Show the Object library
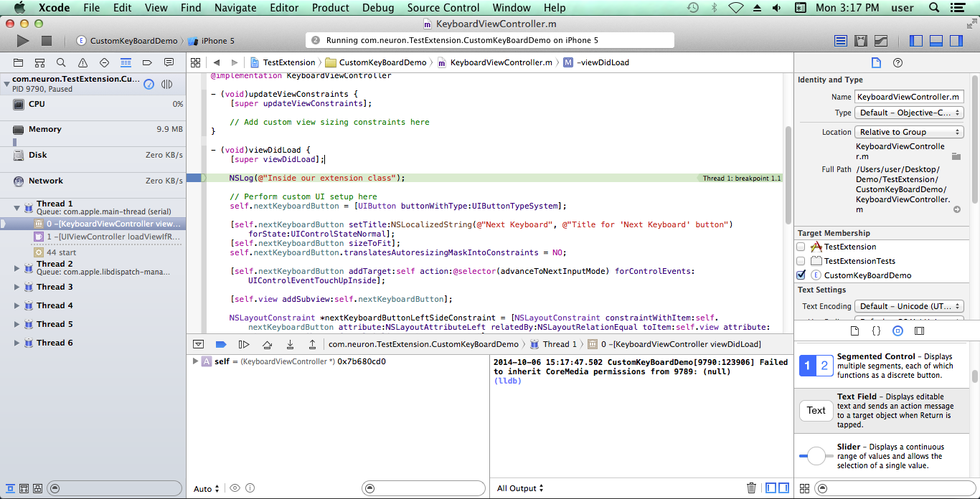 (x=897, y=331)
